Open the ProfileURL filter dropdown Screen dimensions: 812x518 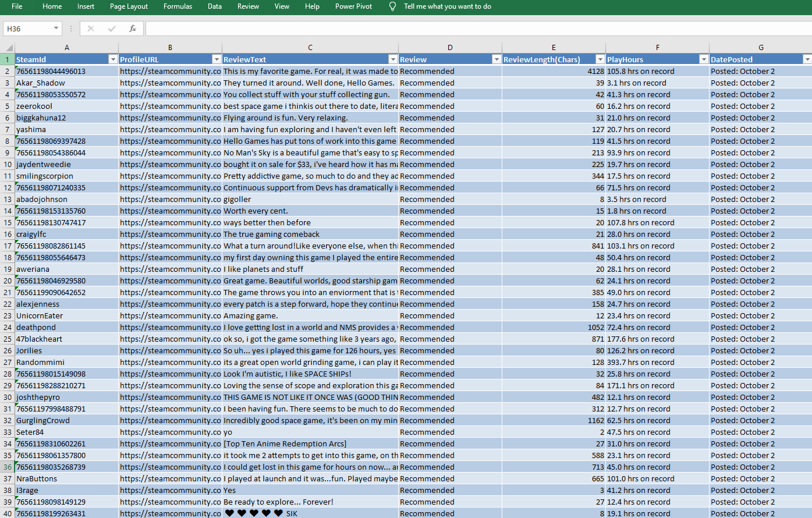217,59
